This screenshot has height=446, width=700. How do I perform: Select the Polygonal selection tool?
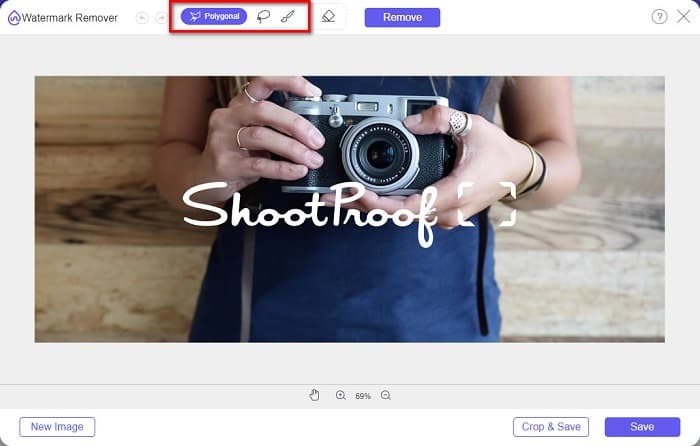click(x=213, y=17)
